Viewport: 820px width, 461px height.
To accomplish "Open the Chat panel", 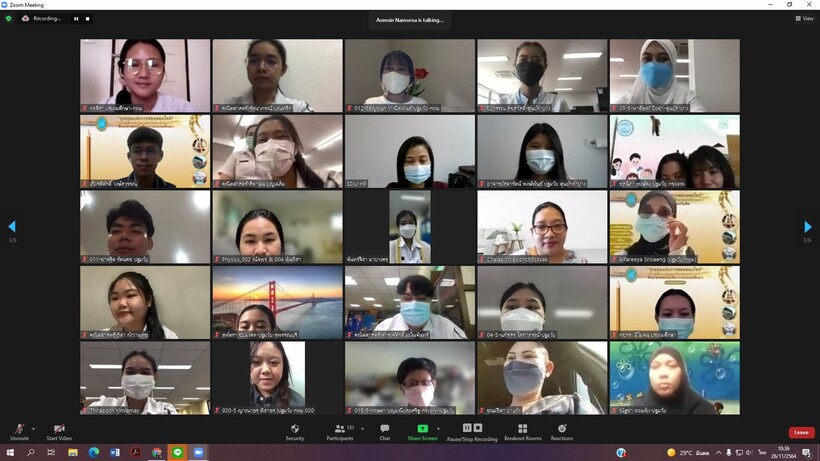I will click(384, 429).
